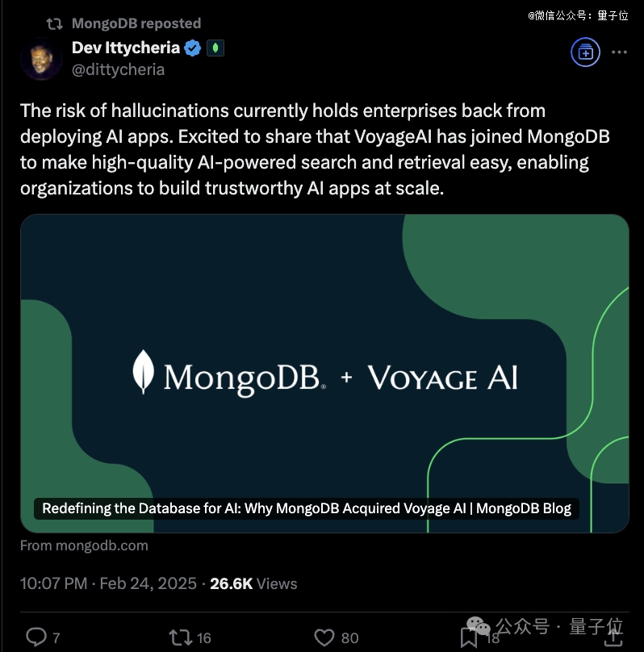Open the three-dot more options menu
644x652 pixels.
point(619,52)
